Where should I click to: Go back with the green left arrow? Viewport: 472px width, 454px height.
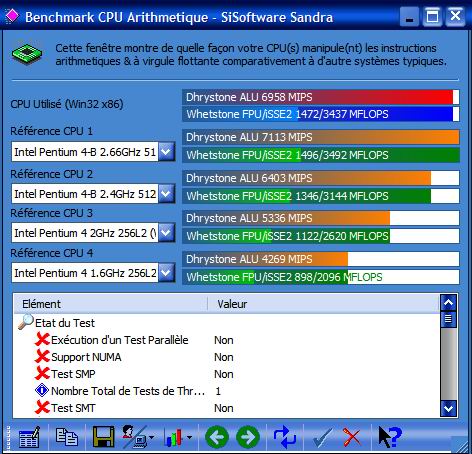(217, 437)
